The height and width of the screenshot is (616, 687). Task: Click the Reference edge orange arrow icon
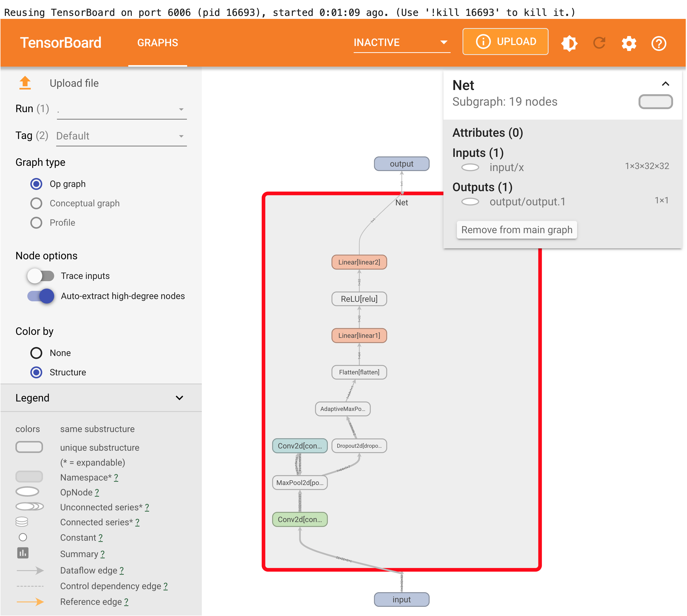coord(30,602)
